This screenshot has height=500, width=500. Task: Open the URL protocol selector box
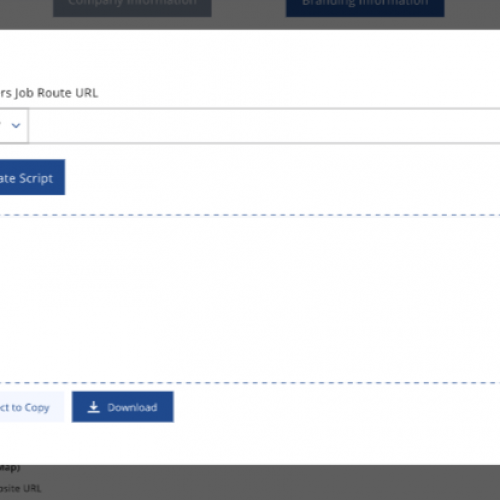14,126
